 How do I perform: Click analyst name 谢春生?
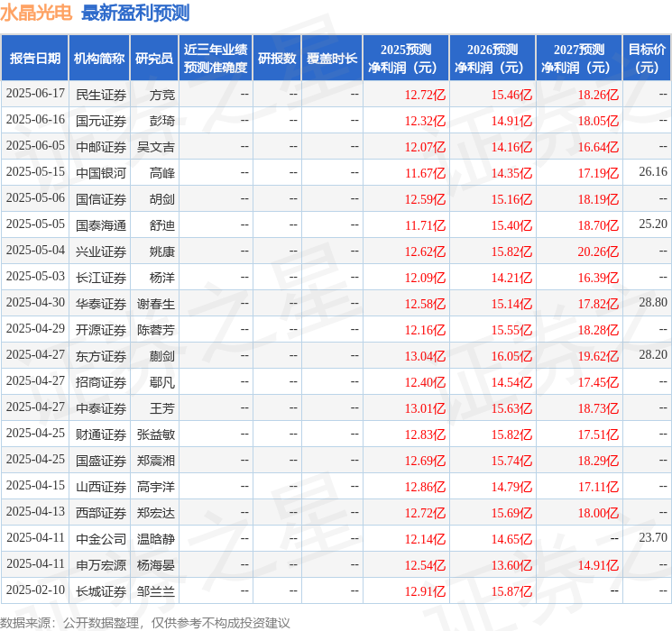tap(155, 304)
